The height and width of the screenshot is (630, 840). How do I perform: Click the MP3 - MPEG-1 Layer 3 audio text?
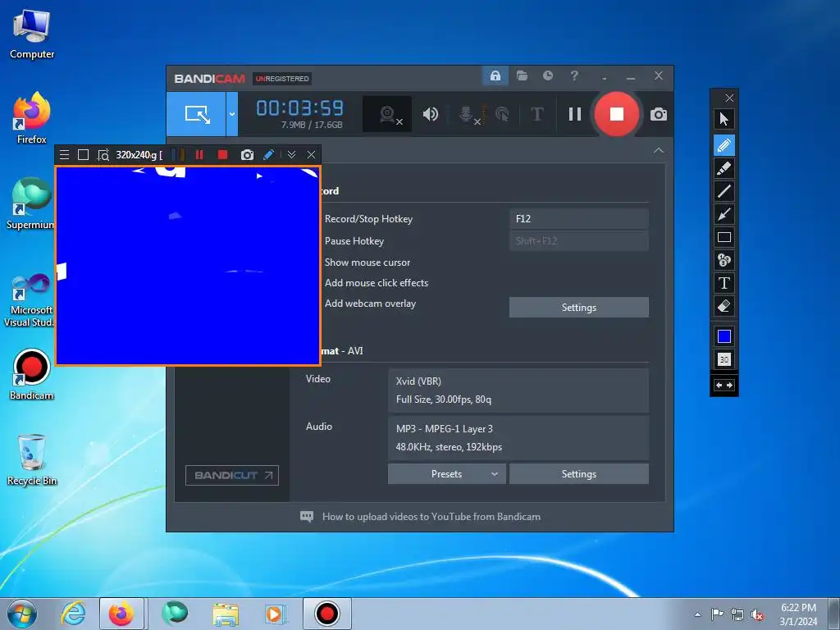point(444,429)
